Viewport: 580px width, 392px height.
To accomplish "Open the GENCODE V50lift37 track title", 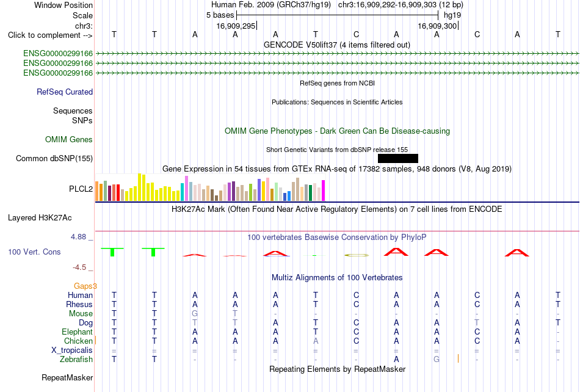I will click(337, 45).
